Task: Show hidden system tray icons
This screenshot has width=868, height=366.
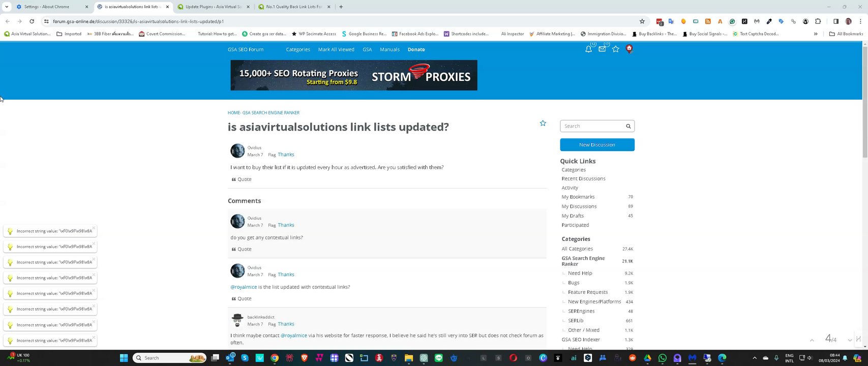Action: pyautogui.click(x=754, y=358)
